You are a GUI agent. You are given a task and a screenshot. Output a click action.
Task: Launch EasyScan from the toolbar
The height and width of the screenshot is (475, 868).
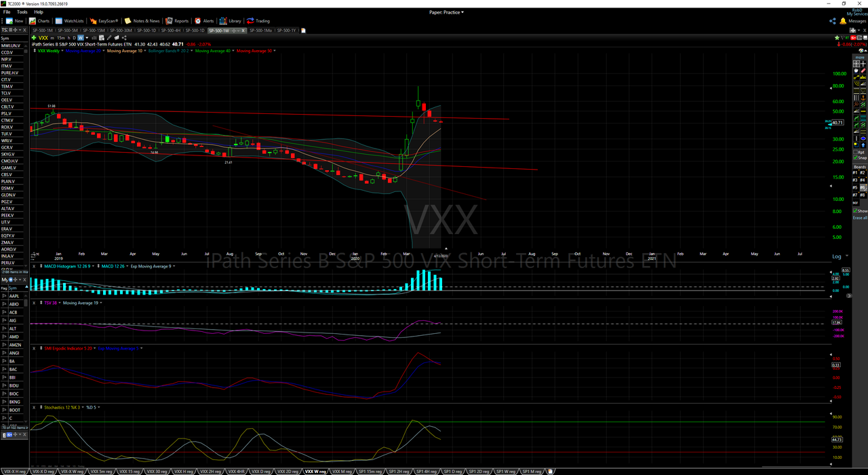[x=103, y=21]
